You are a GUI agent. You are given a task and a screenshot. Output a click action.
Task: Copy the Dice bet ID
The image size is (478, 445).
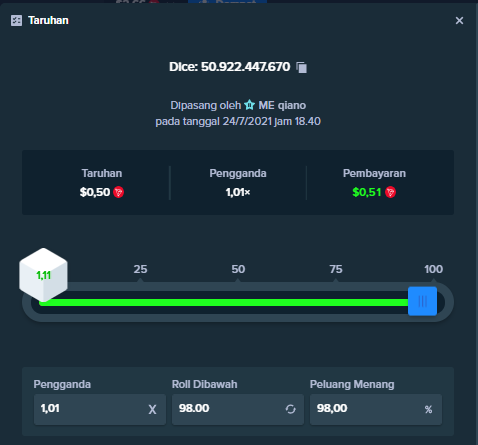point(302,67)
